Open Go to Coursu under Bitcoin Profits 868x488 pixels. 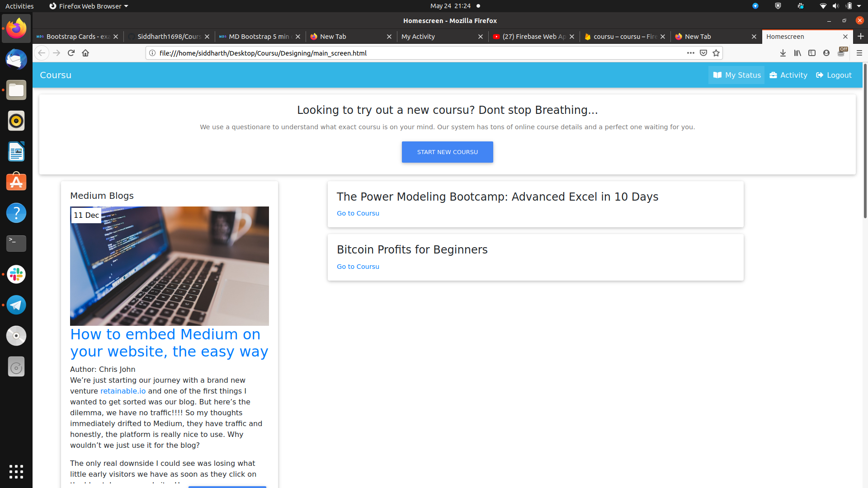pos(358,267)
